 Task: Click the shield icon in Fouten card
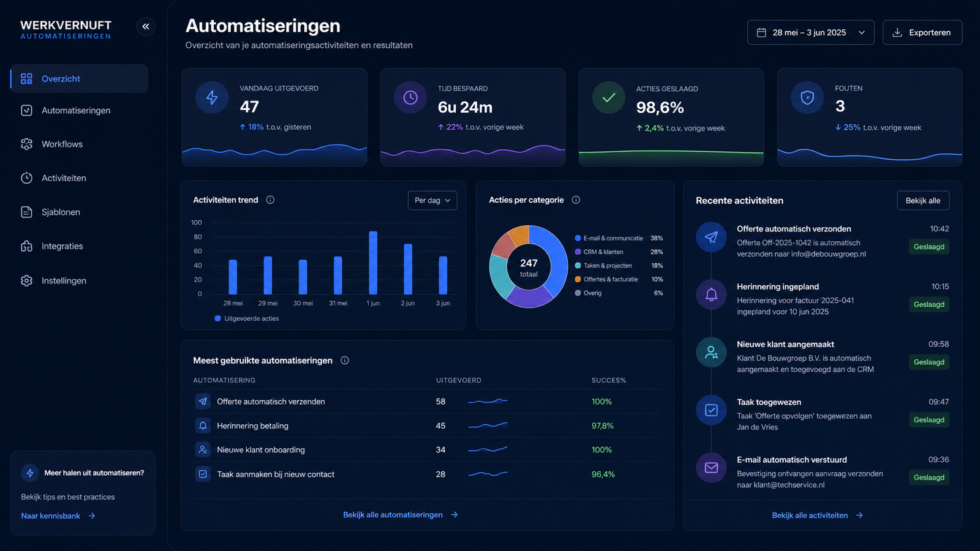(x=807, y=97)
